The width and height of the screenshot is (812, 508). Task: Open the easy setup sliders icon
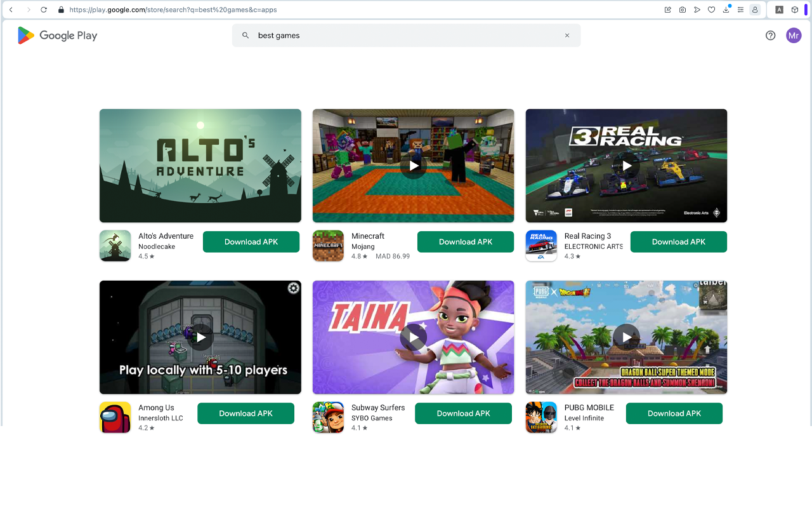tap(740, 10)
